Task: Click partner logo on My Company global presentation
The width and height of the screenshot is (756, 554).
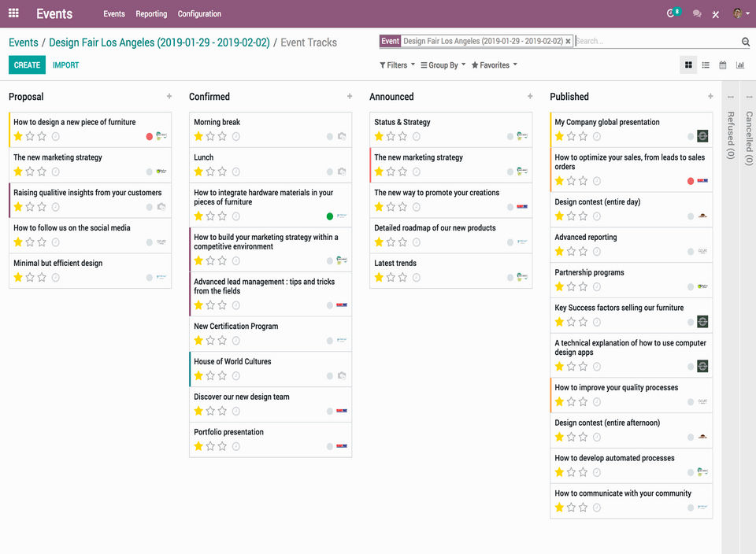Action: (x=702, y=136)
